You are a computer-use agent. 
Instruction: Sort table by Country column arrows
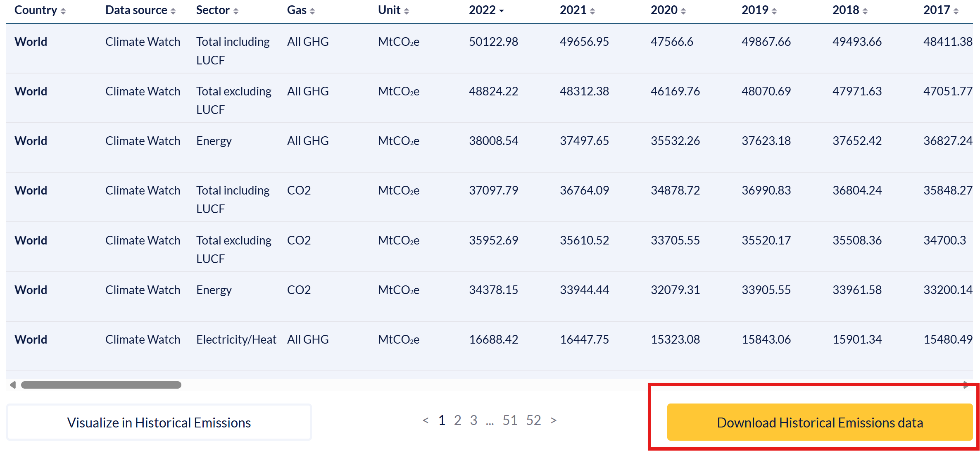pos(63,11)
